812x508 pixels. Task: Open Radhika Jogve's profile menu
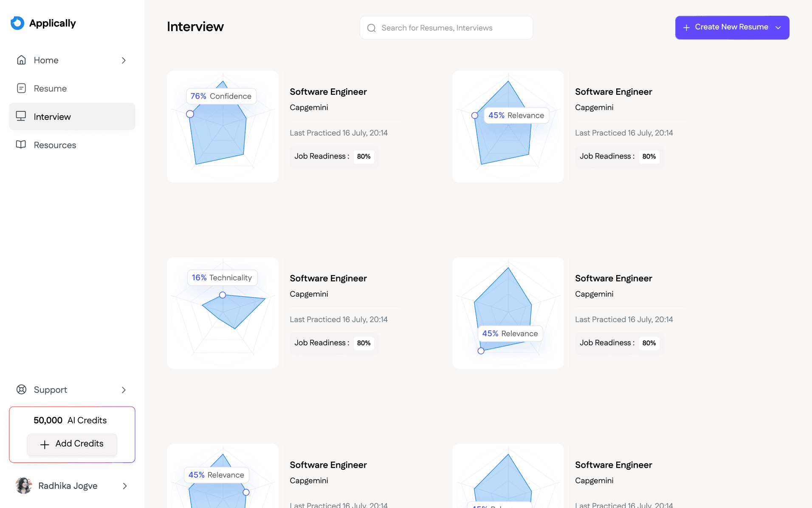point(72,486)
